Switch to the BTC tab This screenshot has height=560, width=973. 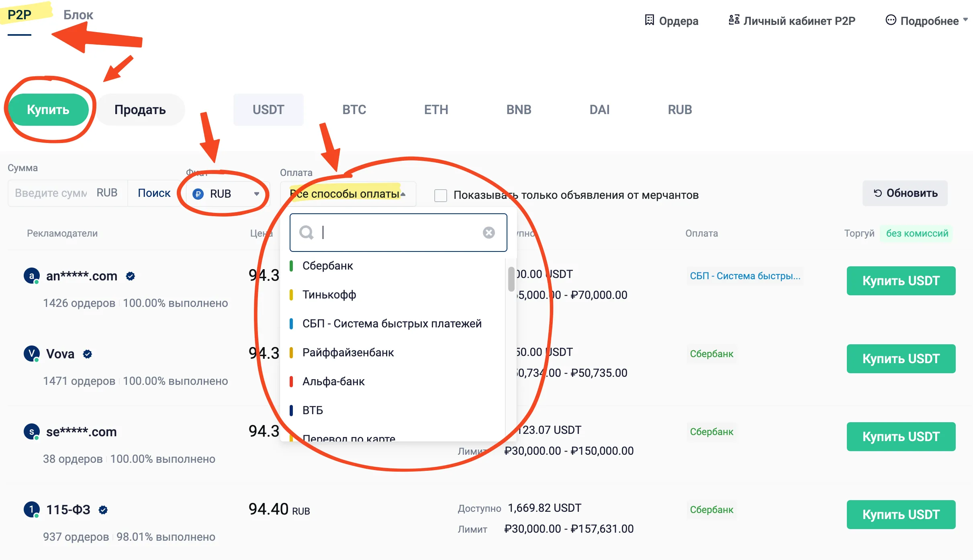[354, 110]
